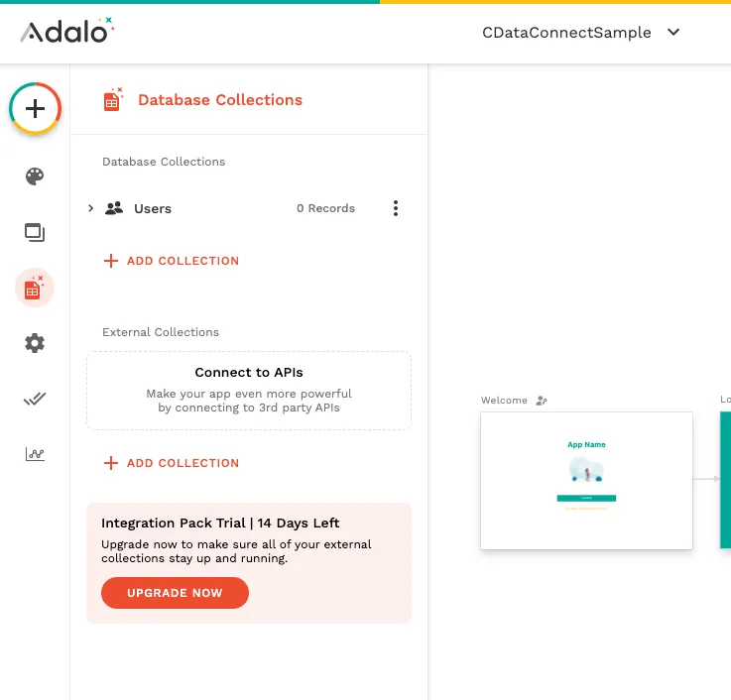Open the Settings gear icon

tap(35, 344)
